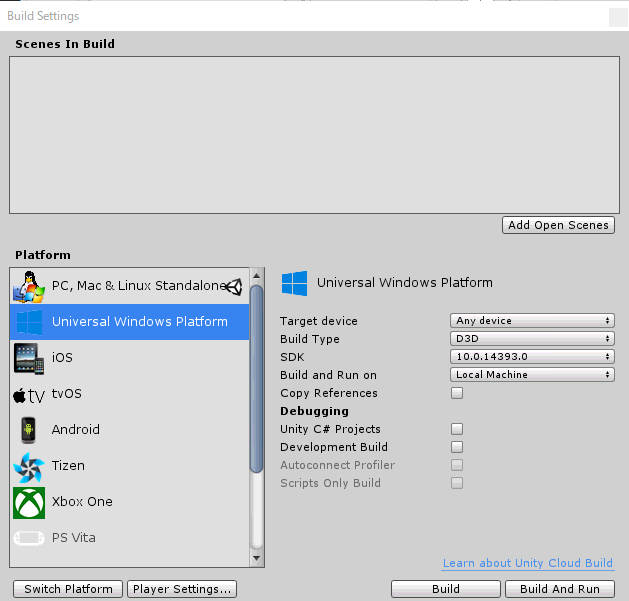Enable Unity C# Projects checkbox
This screenshot has height=601, width=629.
point(457,429)
